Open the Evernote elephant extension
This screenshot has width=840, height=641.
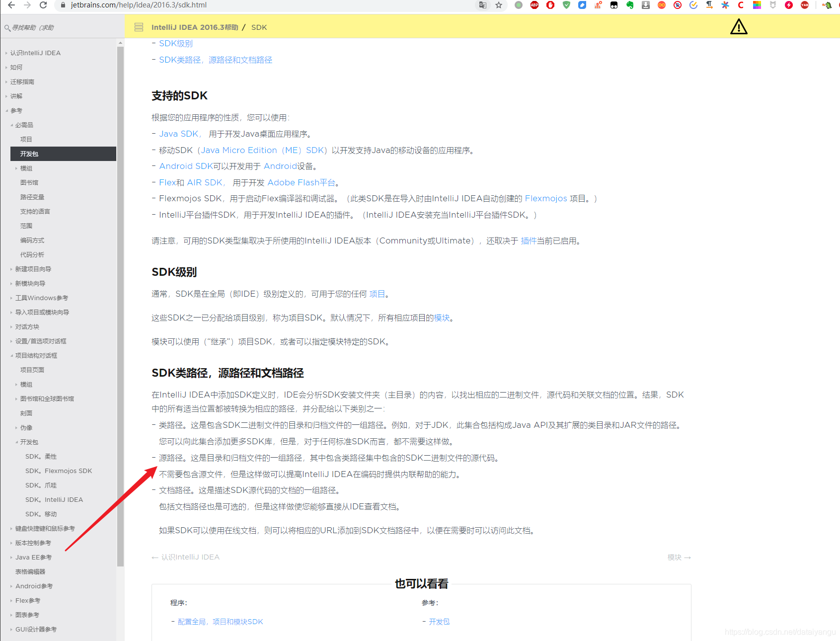(630, 5)
